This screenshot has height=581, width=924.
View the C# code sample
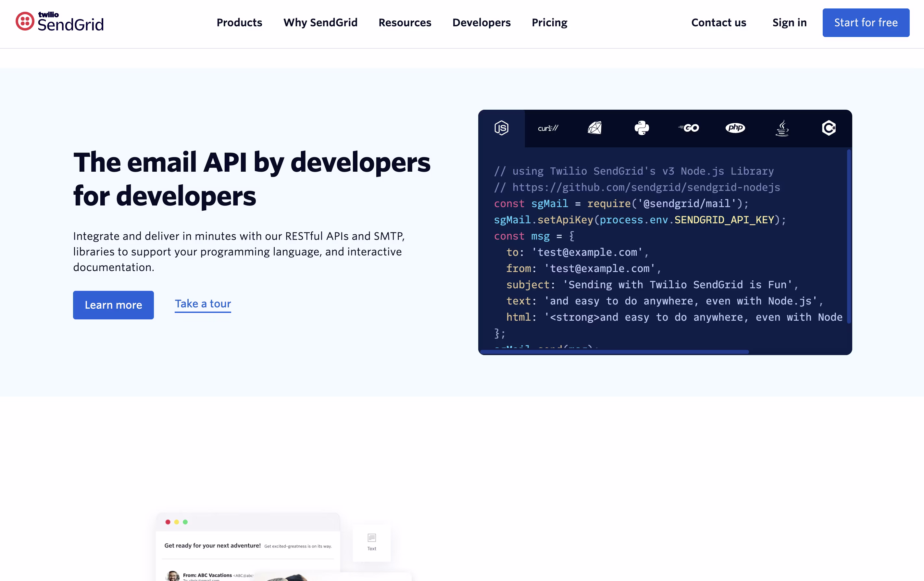(x=829, y=128)
